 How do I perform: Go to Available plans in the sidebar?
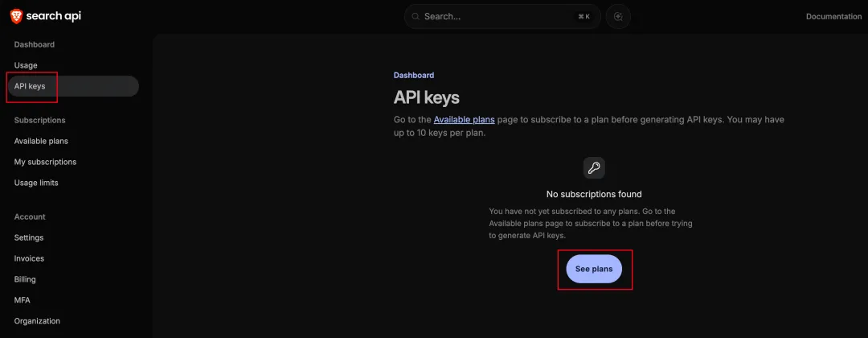41,141
